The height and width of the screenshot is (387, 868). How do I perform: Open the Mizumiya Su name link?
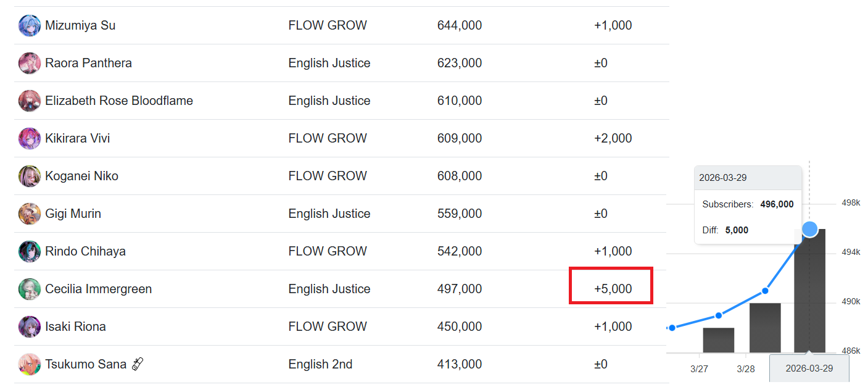tap(80, 26)
